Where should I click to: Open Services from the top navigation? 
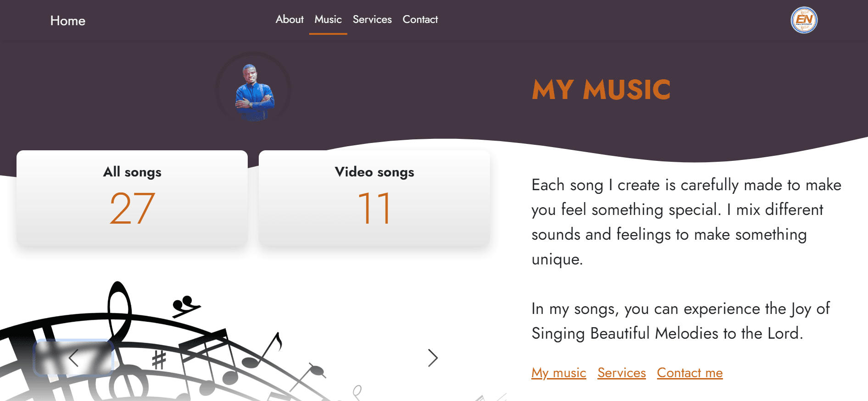[x=372, y=19]
